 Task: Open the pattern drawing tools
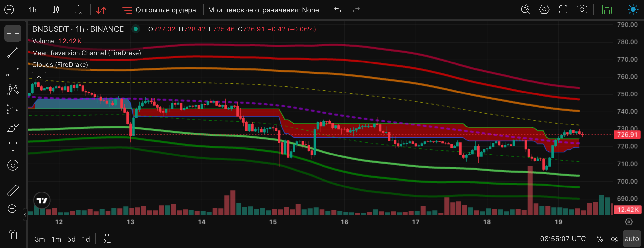coord(13,90)
